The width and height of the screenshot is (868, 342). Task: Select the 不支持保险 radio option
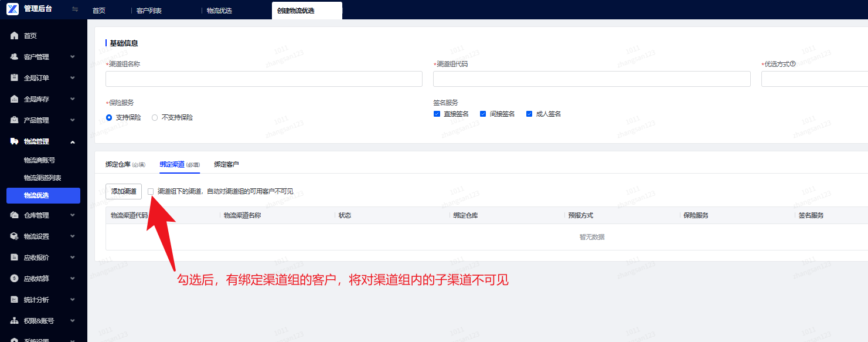click(155, 117)
